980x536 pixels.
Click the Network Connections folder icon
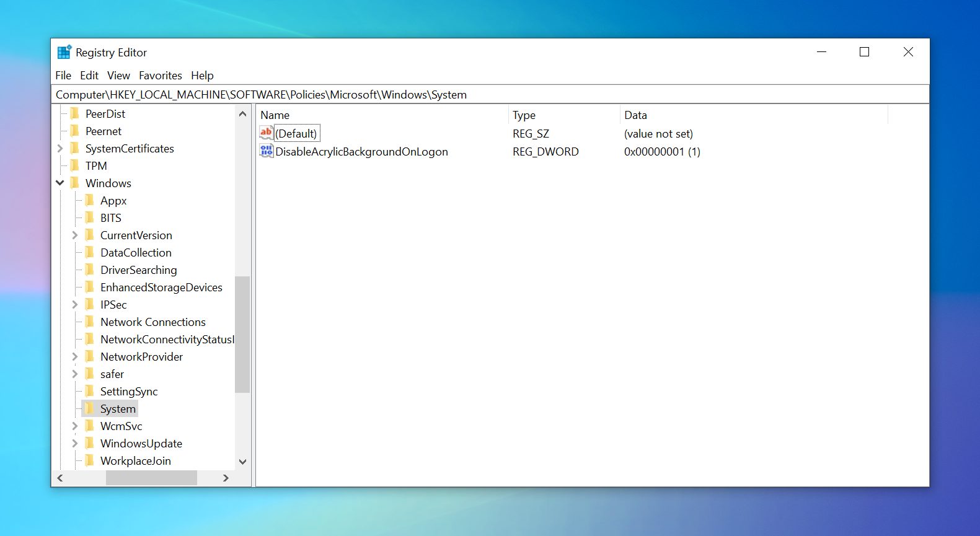(x=90, y=322)
